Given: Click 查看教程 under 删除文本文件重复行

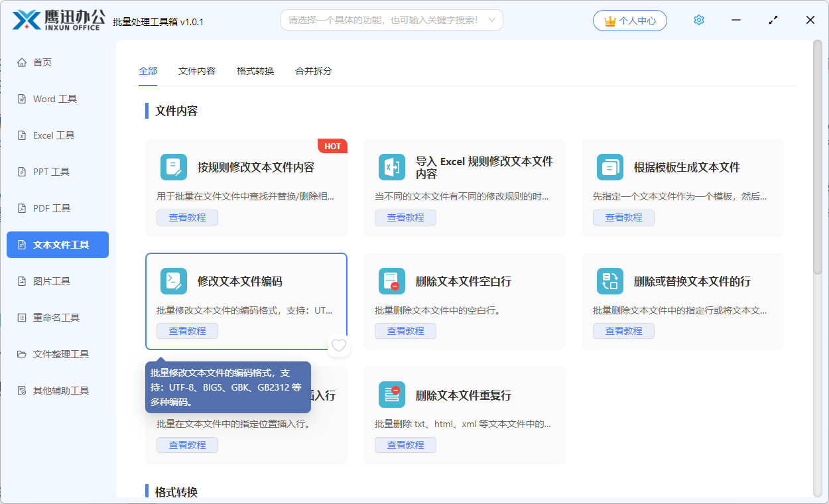Looking at the screenshot, I should [x=405, y=444].
